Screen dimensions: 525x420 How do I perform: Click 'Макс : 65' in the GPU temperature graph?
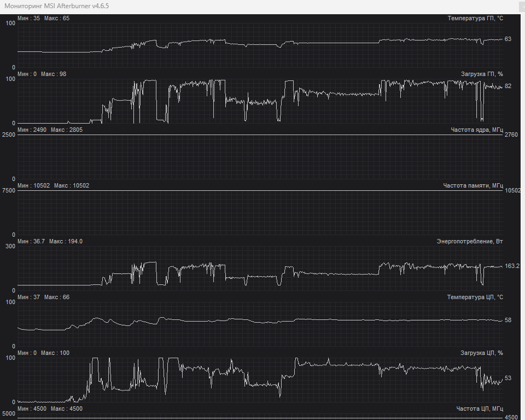tap(57, 19)
